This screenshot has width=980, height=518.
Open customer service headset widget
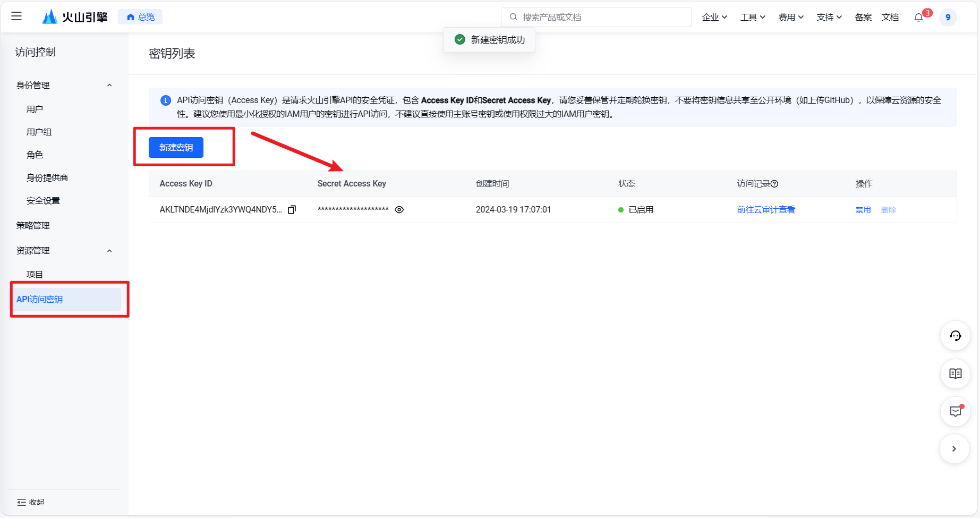pos(955,336)
